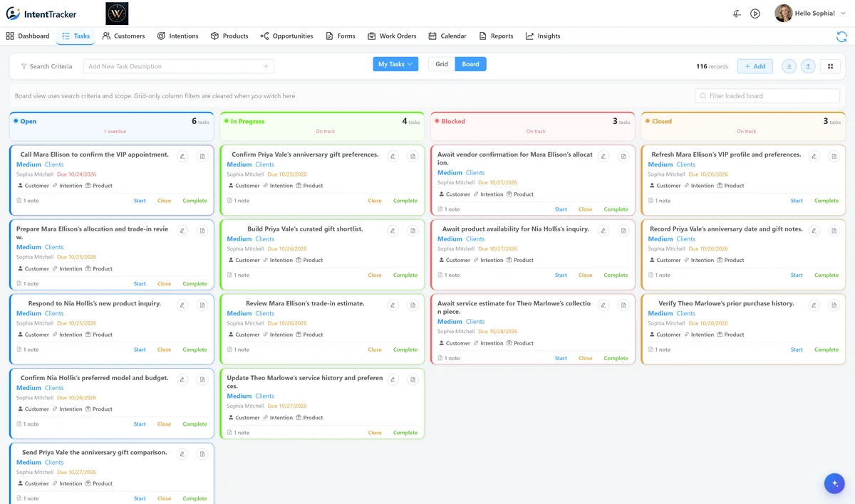Edit Prepare Mara Ellison's allocation card

coord(182,231)
